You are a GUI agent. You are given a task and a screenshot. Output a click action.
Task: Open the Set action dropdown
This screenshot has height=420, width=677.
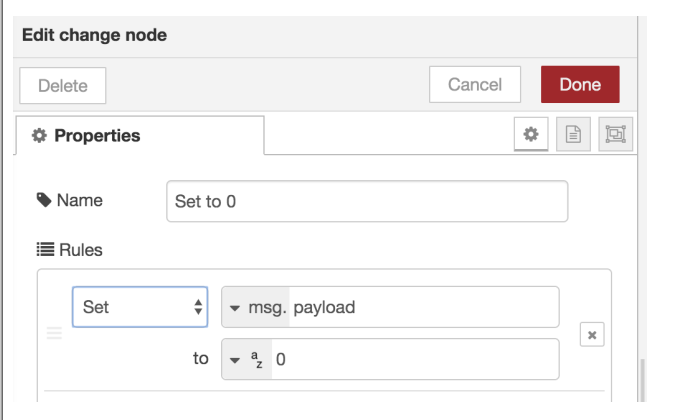point(139,307)
